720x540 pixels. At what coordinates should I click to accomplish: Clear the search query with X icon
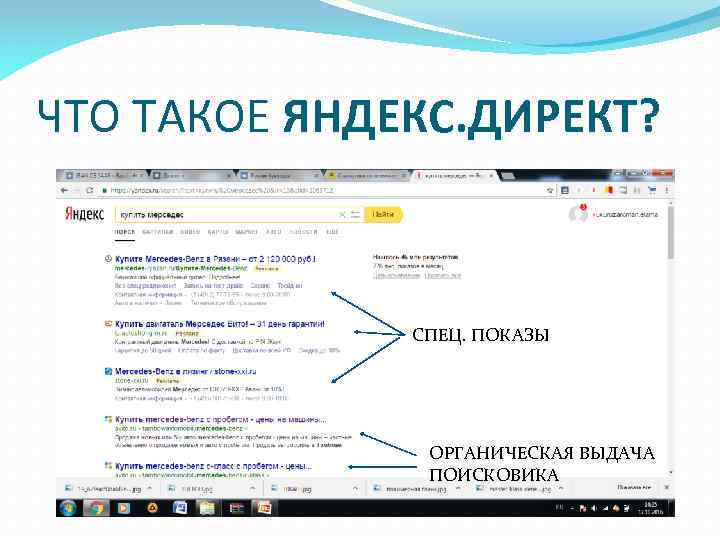(342, 214)
